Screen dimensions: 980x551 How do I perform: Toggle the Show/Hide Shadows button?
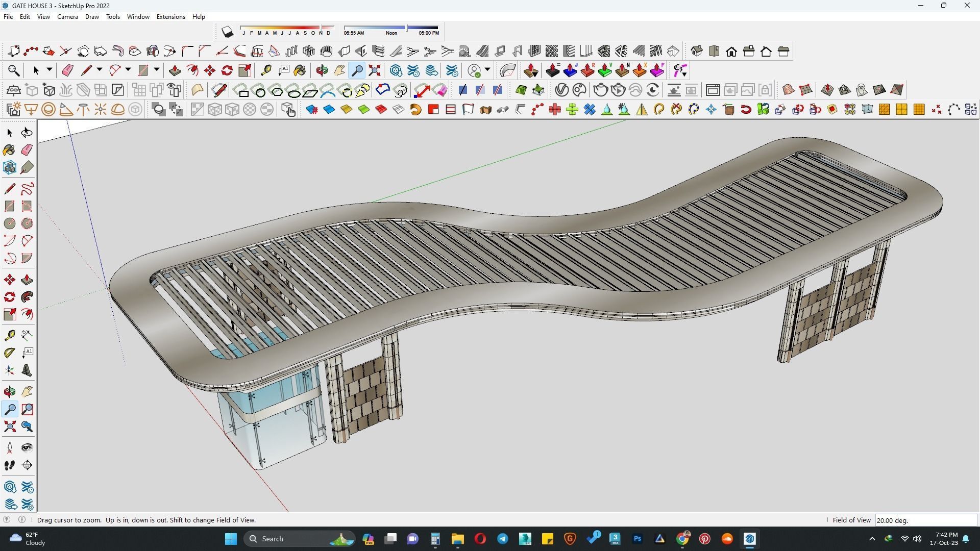[x=227, y=32]
